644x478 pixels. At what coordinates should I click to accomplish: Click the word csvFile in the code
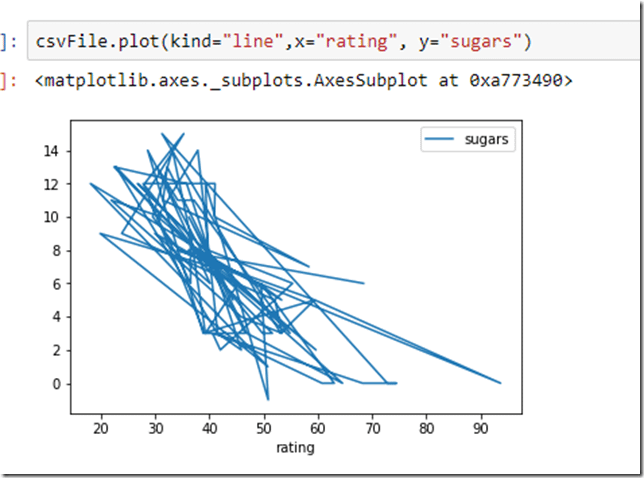68,41
